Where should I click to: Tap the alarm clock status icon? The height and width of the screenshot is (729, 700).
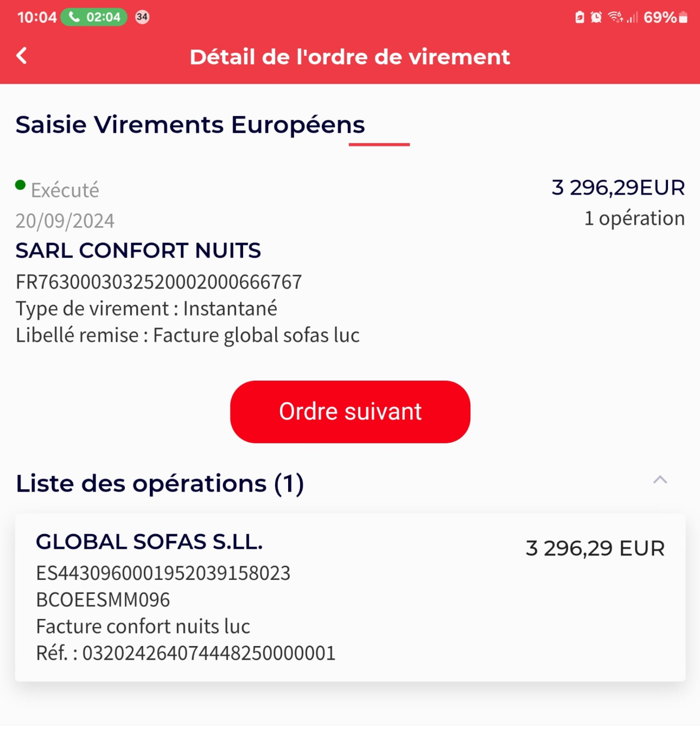pos(596,17)
